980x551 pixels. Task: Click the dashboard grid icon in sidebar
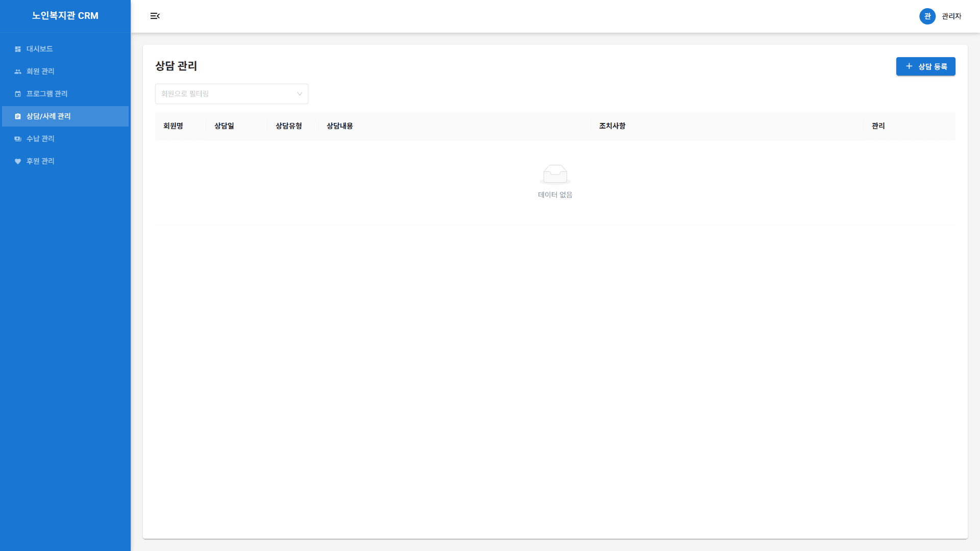18,49
